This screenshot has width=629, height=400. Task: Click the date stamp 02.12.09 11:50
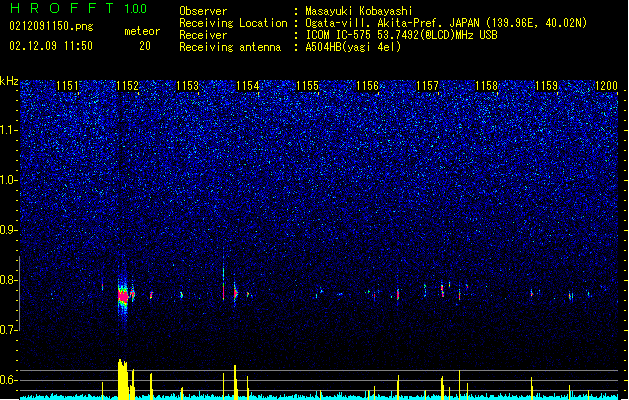click(x=51, y=46)
